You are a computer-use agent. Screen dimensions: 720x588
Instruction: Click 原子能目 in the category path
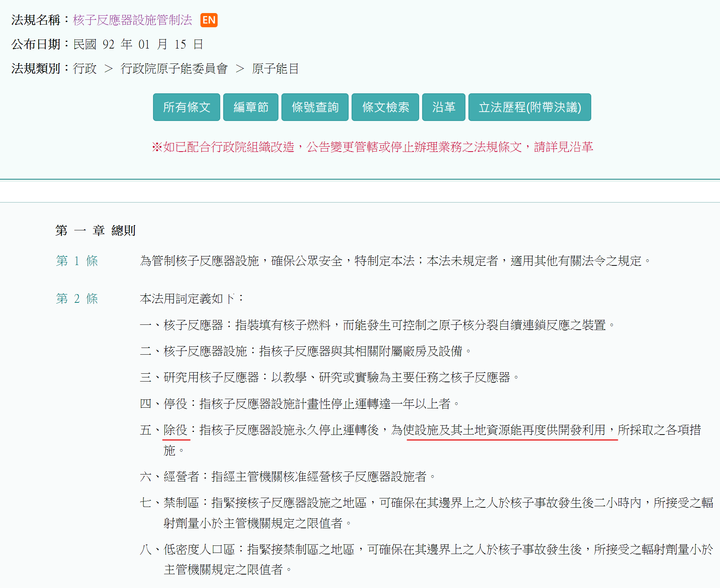pyautogui.click(x=276, y=69)
